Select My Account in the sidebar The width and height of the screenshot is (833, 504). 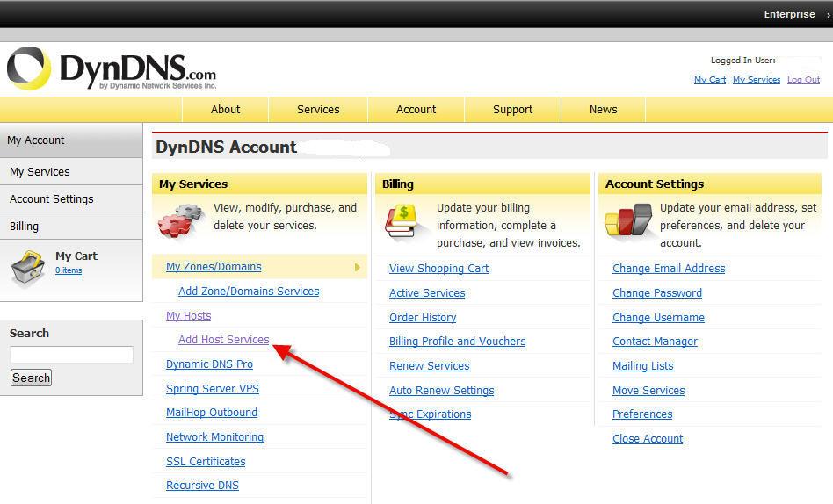click(x=71, y=140)
